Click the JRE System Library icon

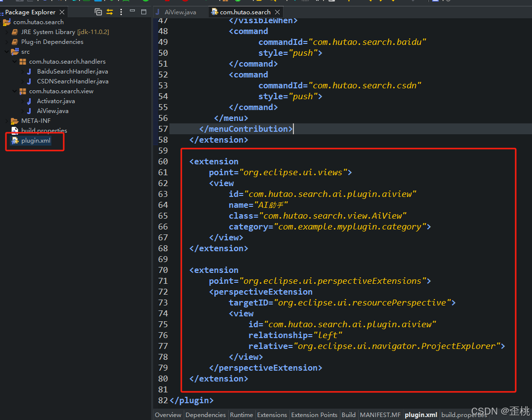pos(15,32)
